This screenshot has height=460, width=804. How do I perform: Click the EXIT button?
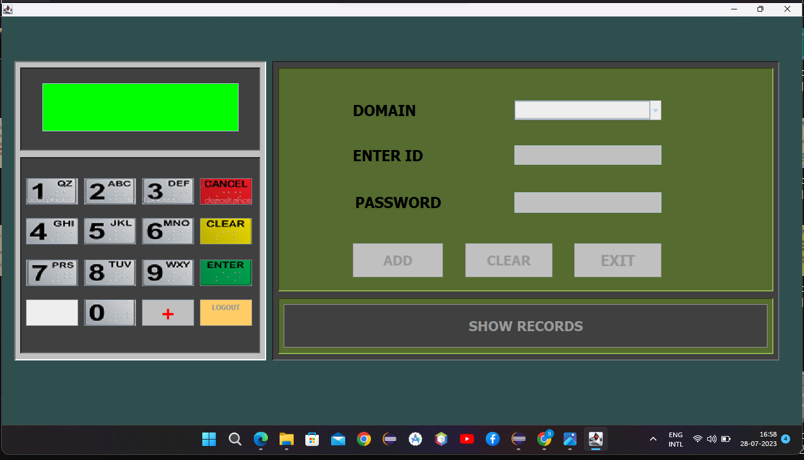pos(617,261)
